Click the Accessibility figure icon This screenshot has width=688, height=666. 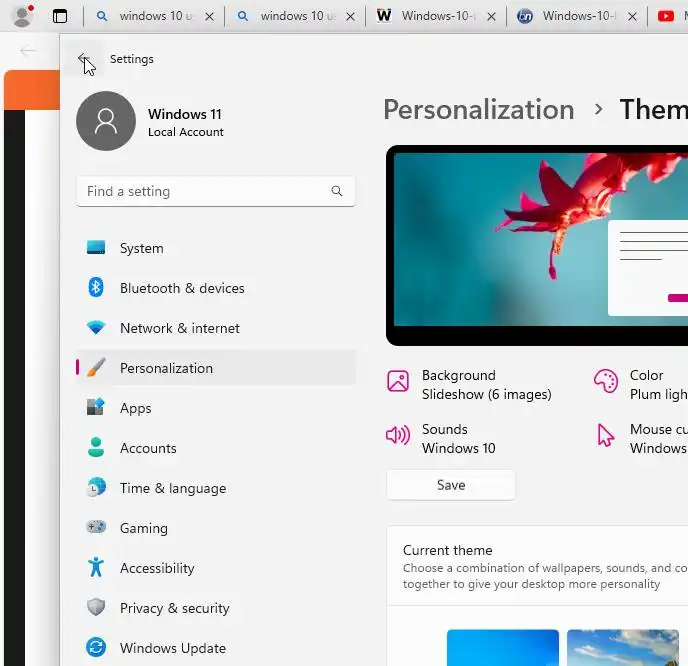[96, 567]
